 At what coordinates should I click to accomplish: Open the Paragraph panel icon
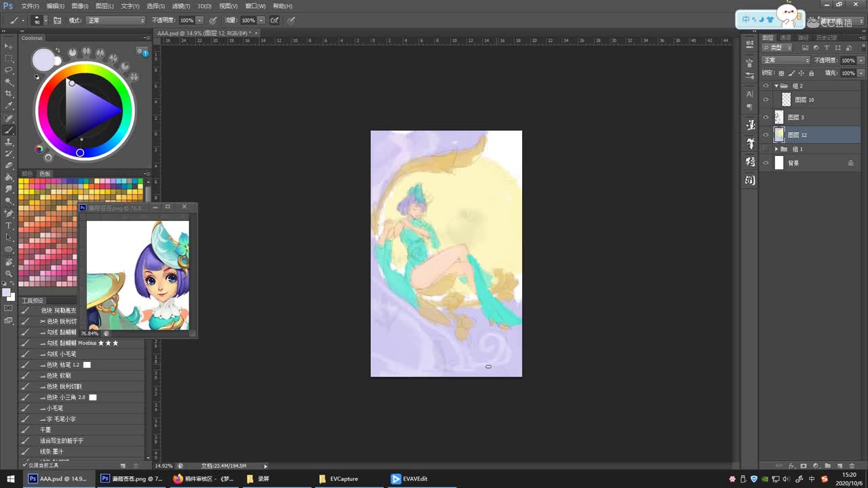point(749,107)
